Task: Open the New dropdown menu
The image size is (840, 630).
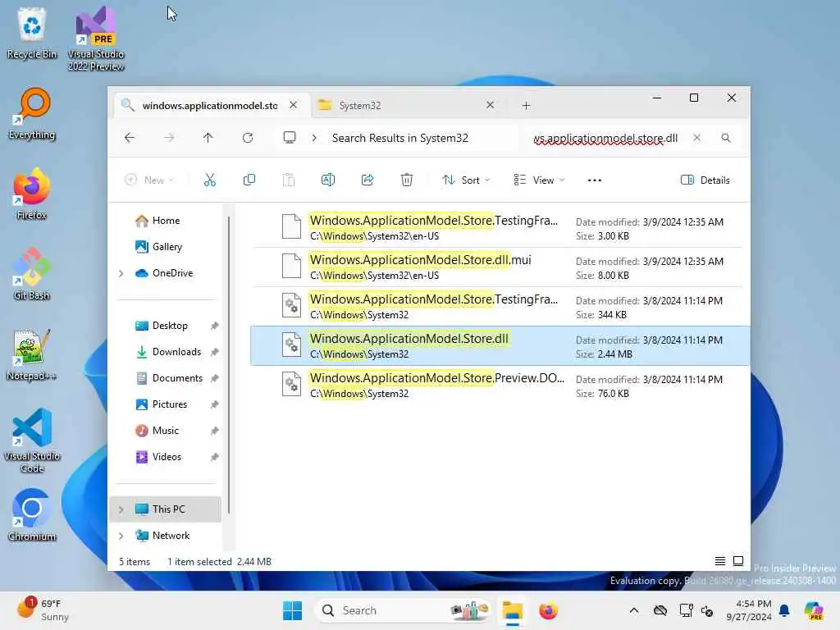Action: 149,180
